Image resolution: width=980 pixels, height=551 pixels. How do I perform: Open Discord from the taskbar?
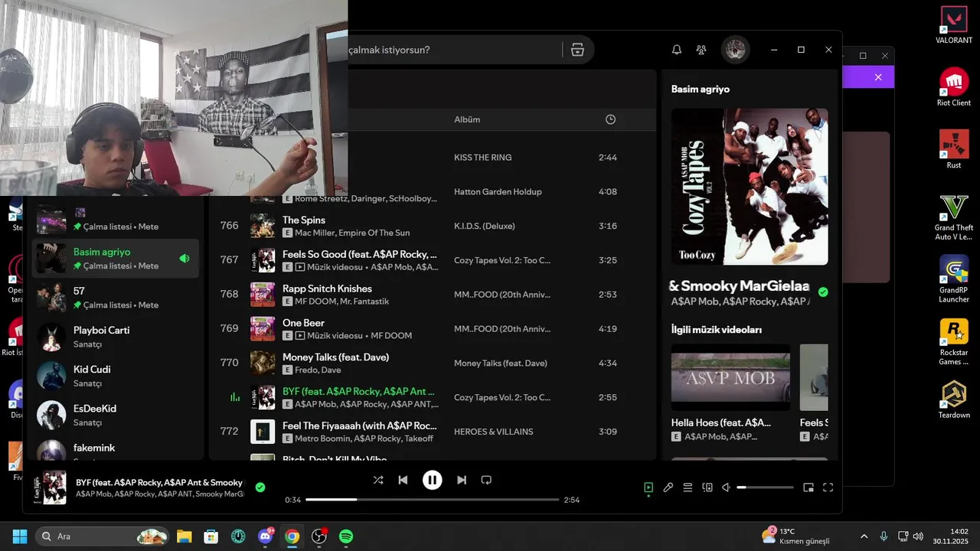[266, 536]
